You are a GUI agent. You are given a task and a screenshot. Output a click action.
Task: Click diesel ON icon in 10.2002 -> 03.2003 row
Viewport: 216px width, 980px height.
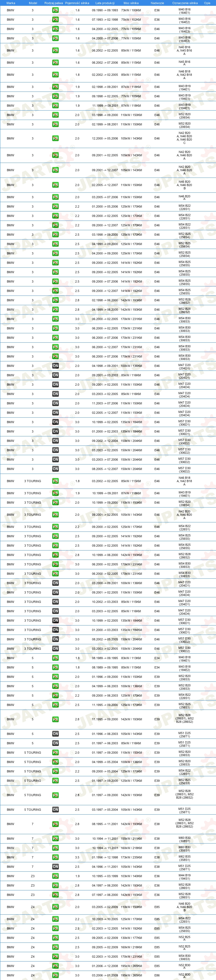[x=55, y=602]
